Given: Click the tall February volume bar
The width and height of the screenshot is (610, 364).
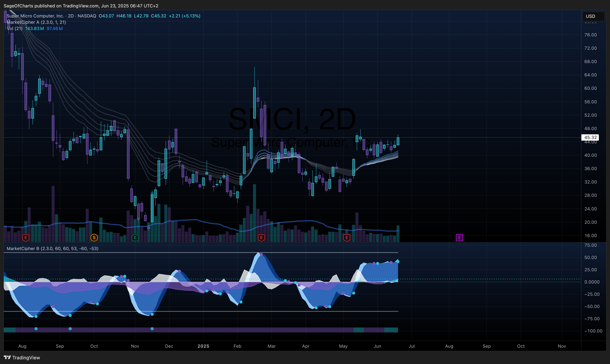Looking at the screenshot, I should 255,213.
